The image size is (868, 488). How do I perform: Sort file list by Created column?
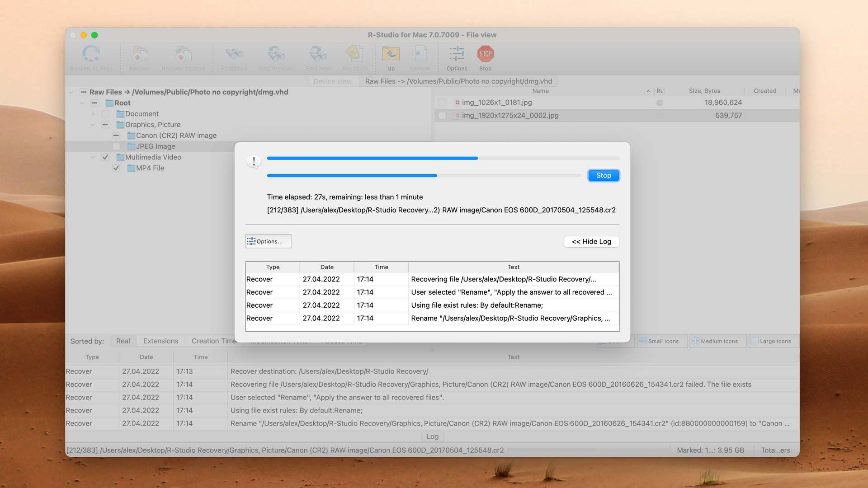[765, 91]
